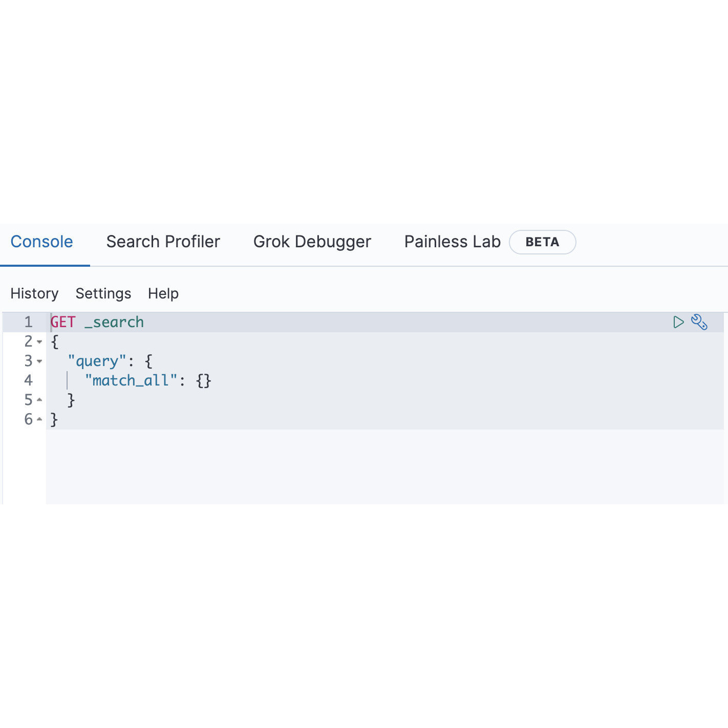Screen dimensions: 728x728
Task: Expand the fold marker at line 5
Action: [39, 400]
